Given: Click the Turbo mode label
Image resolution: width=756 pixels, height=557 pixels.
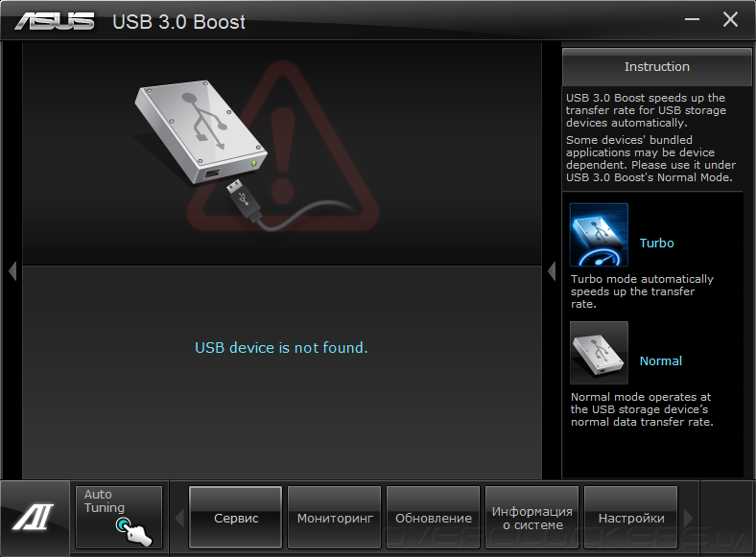Looking at the screenshot, I should [x=656, y=243].
